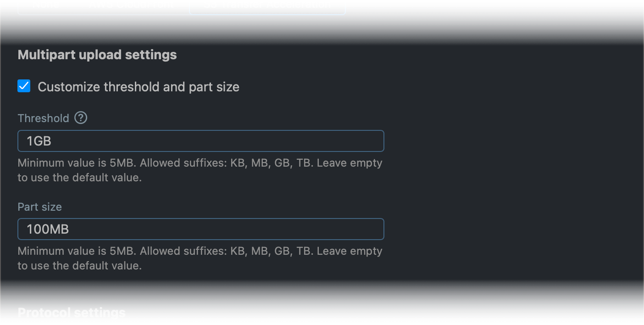Click the threshold minimum value hint text
Image resolution: width=644 pixels, height=325 pixels.
tap(200, 170)
